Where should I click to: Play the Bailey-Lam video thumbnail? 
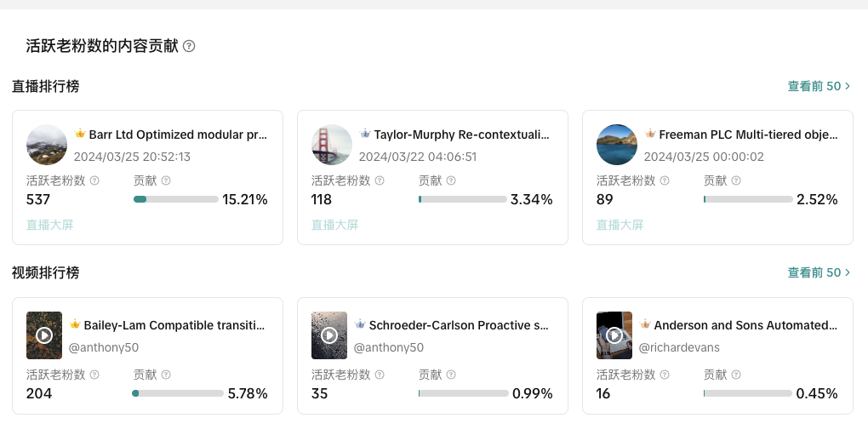(44, 335)
